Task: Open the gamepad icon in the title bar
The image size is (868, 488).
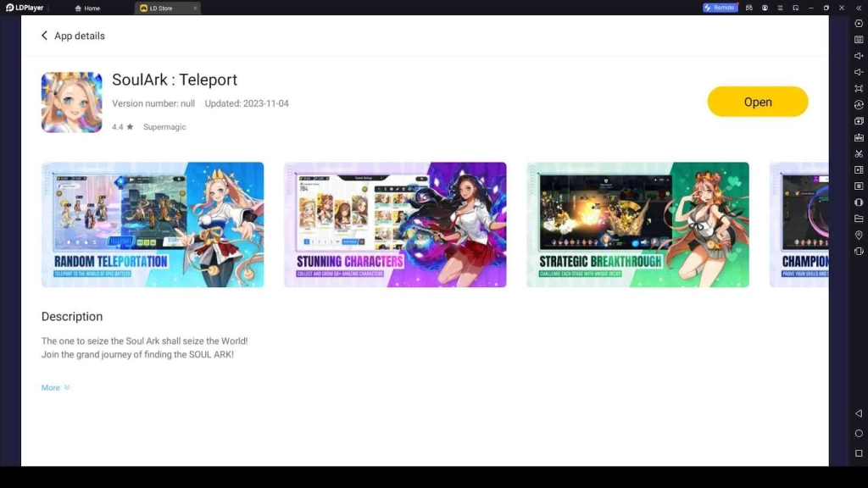Action: click(749, 8)
